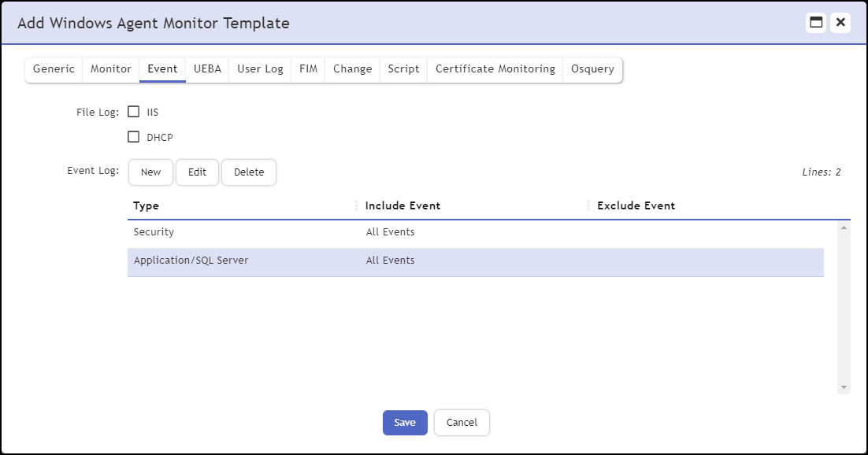Open the UEBA tab
The width and height of the screenshot is (868, 455).
pos(206,69)
